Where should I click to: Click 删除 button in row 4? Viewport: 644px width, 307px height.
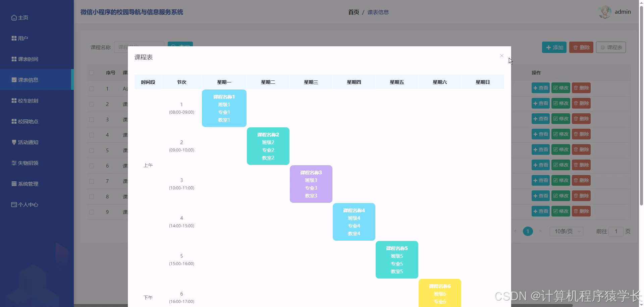581,134
